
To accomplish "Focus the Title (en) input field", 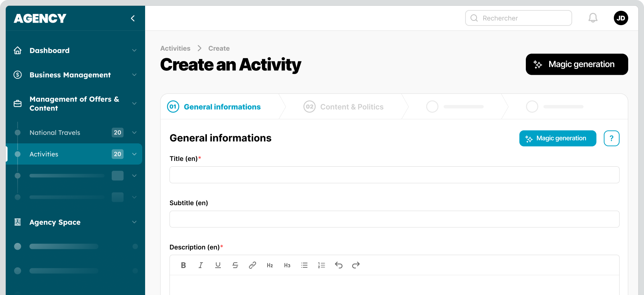I will coord(394,175).
